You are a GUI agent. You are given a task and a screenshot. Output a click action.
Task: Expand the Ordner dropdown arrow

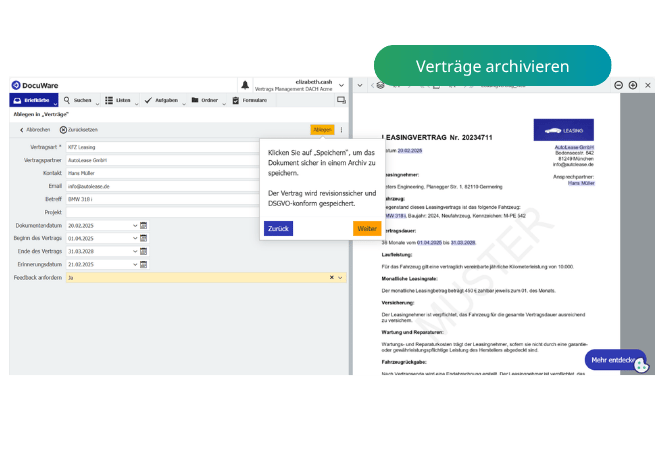(x=224, y=103)
